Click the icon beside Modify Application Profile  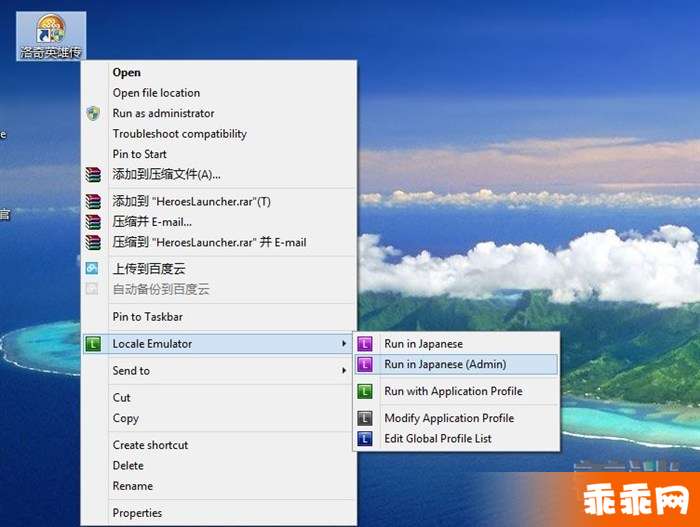pyautogui.click(x=365, y=418)
